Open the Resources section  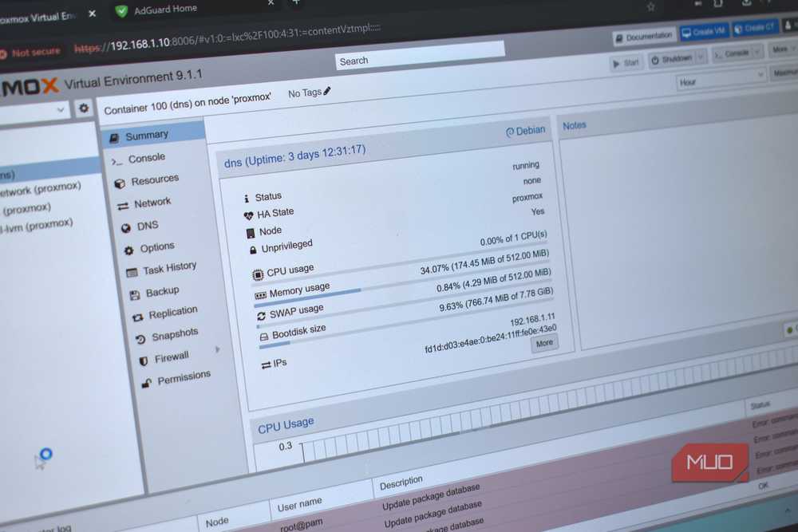click(154, 180)
